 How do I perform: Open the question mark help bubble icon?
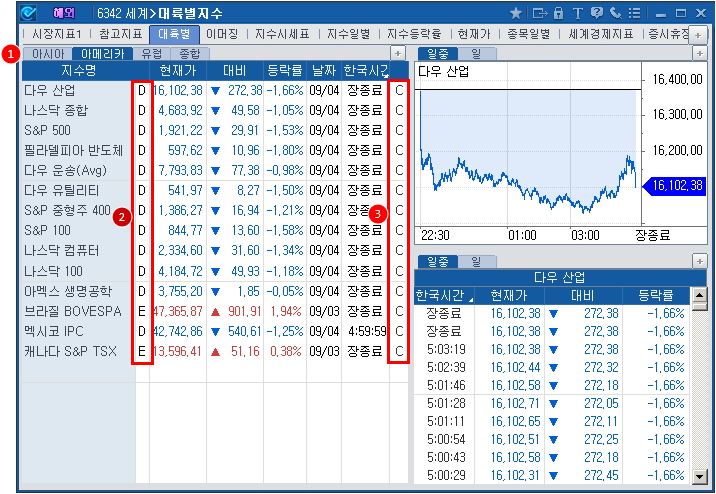[596, 13]
